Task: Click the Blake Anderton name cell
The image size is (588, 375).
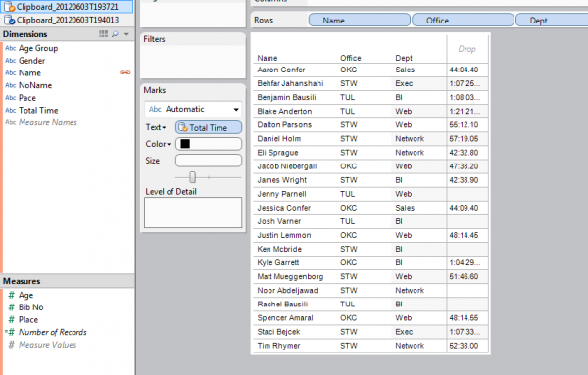Action: (x=284, y=112)
